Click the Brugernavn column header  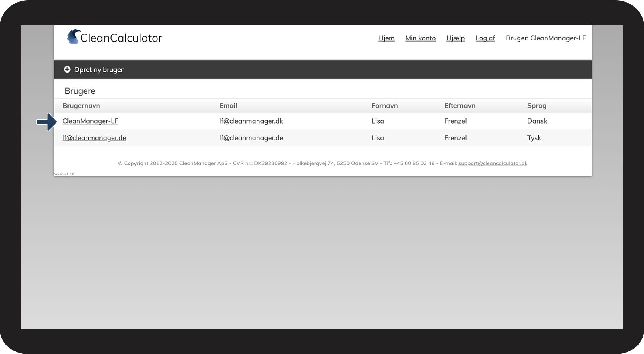pyautogui.click(x=81, y=106)
